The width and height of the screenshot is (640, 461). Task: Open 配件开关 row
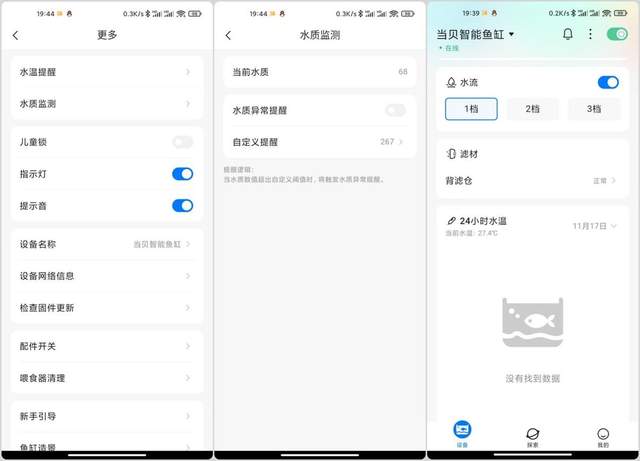coord(107,346)
